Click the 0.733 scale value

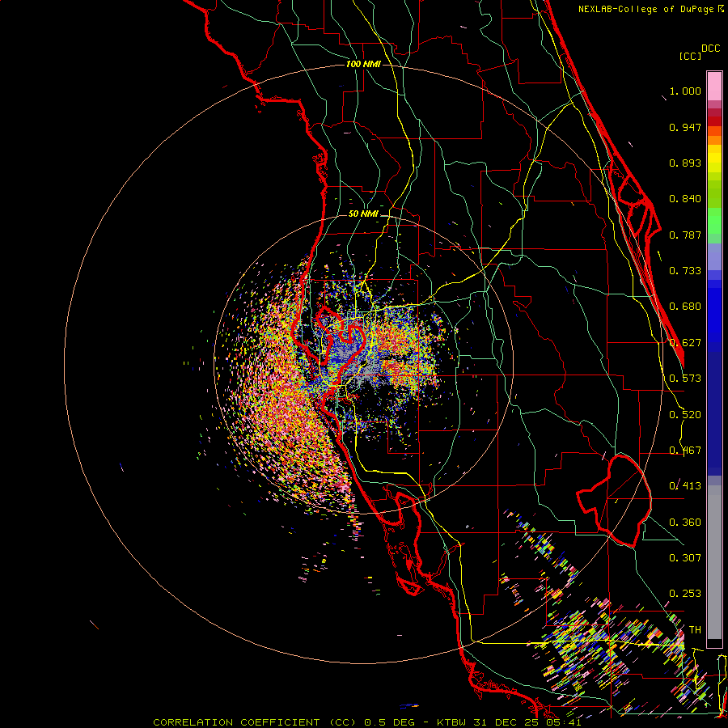tap(685, 271)
